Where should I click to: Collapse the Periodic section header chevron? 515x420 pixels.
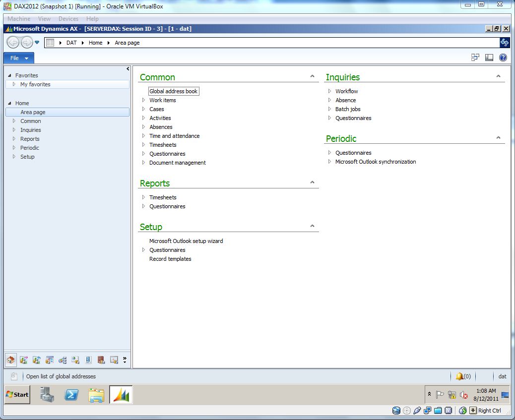(x=498, y=137)
